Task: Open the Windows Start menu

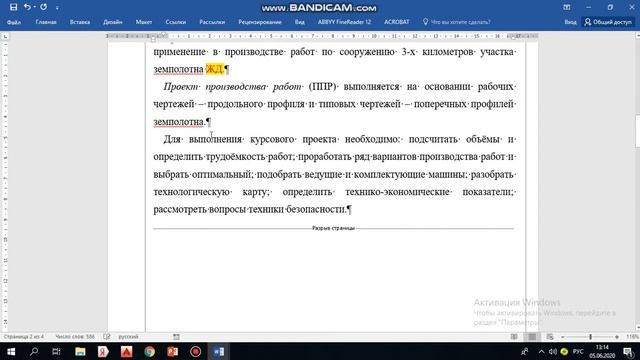Action: (11, 351)
